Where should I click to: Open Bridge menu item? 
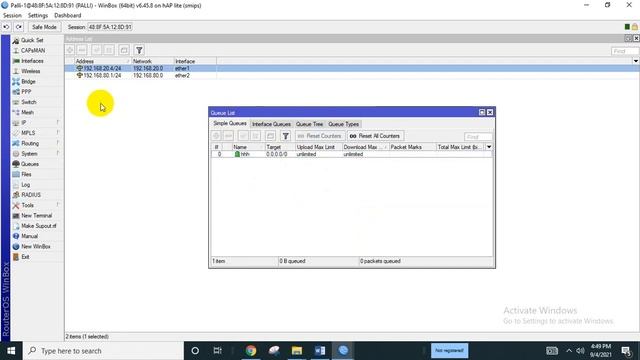[28, 82]
